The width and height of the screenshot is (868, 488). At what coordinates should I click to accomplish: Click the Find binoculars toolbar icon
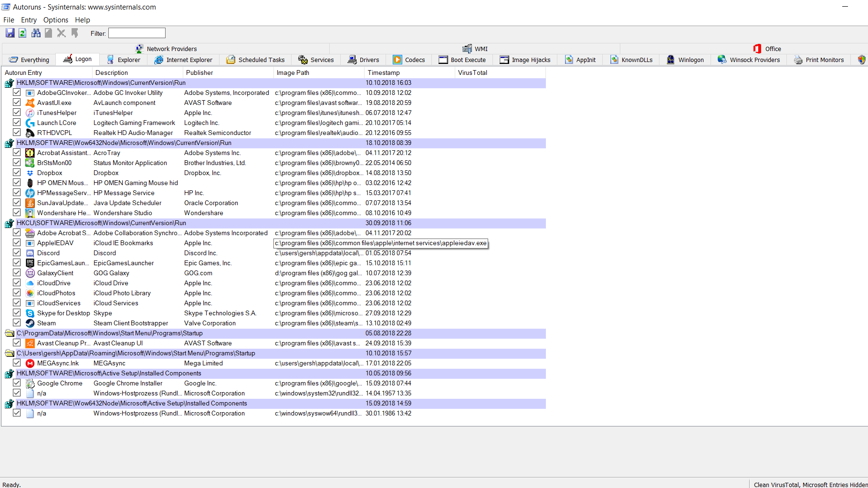pyautogui.click(x=36, y=33)
